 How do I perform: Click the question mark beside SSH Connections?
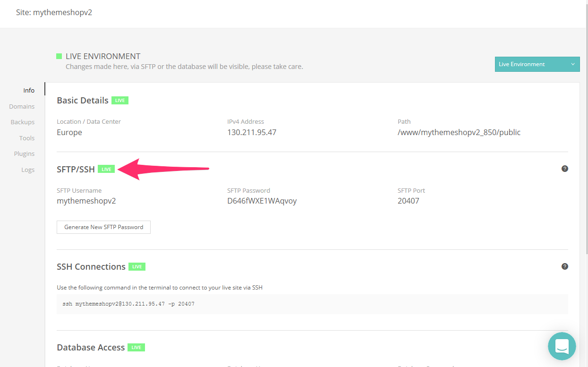coord(565,266)
